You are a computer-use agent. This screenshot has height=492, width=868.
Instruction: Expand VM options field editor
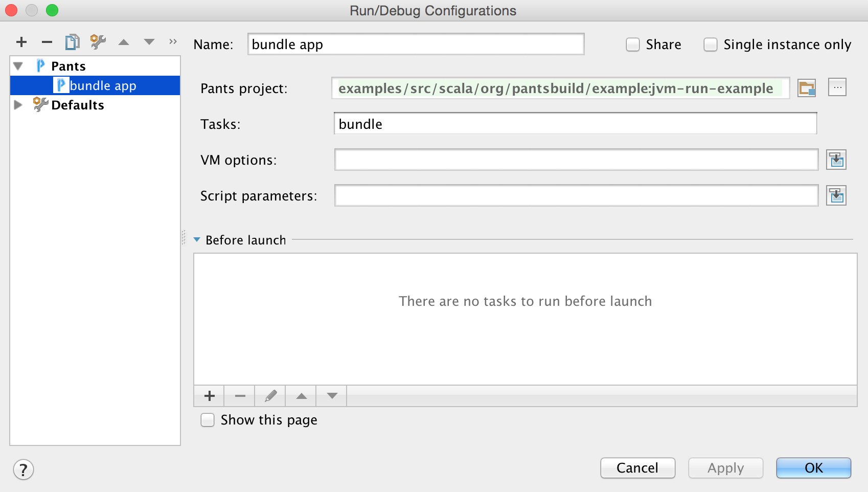point(836,160)
